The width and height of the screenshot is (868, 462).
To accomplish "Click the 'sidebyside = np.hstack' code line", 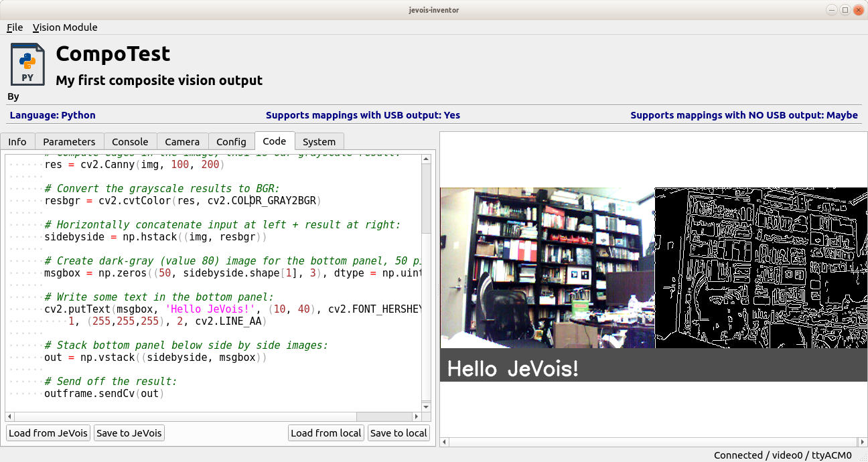I will pos(155,236).
